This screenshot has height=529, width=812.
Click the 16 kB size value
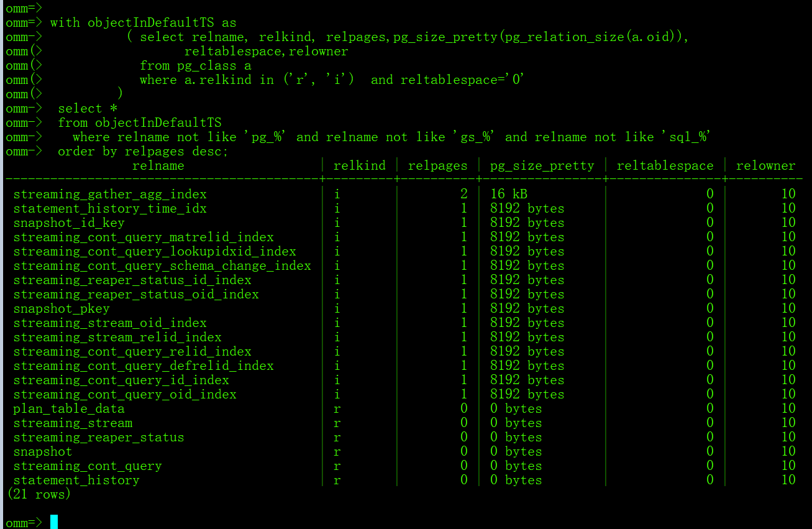[x=508, y=195]
